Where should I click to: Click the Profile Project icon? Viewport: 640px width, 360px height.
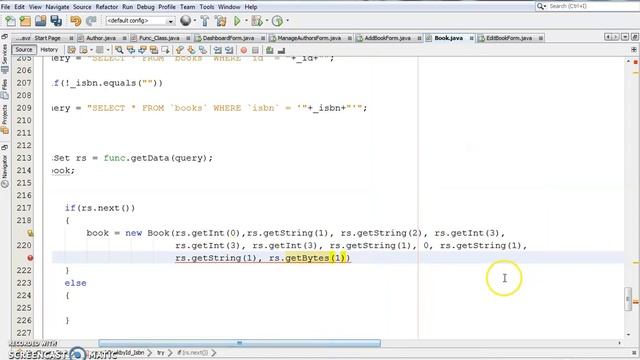click(277, 21)
